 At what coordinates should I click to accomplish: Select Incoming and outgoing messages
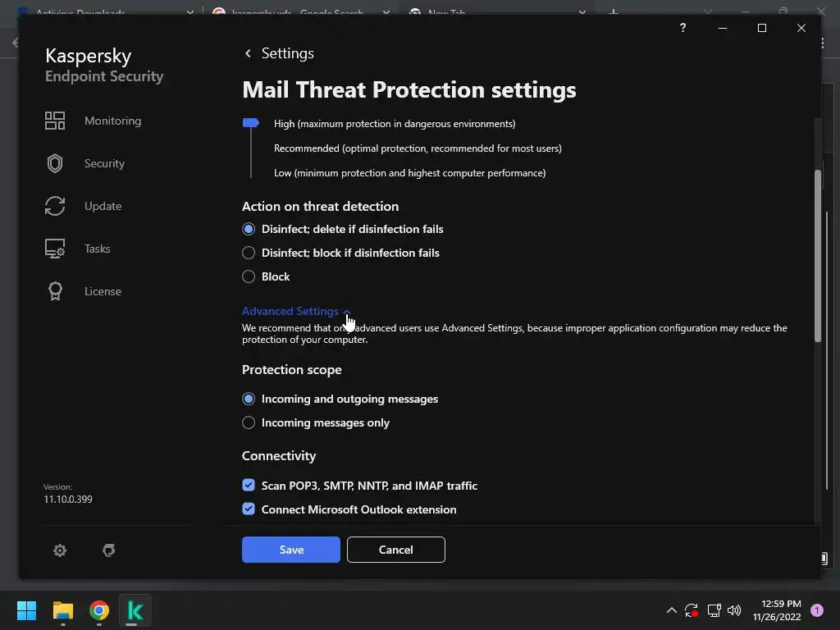[249, 399]
